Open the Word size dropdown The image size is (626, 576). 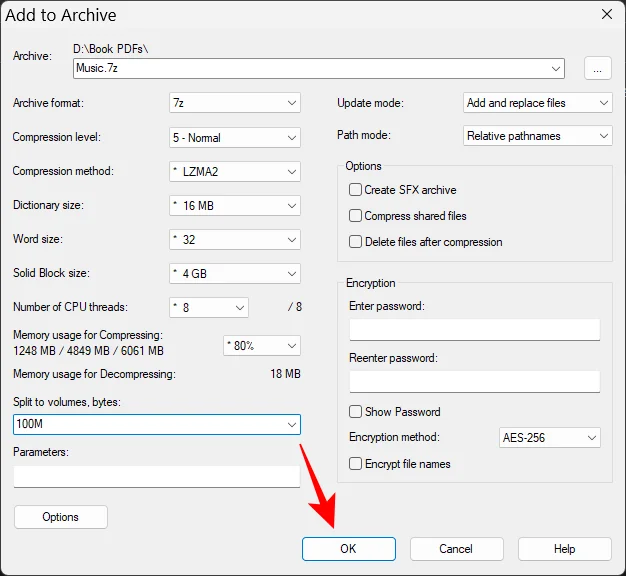pos(235,240)
